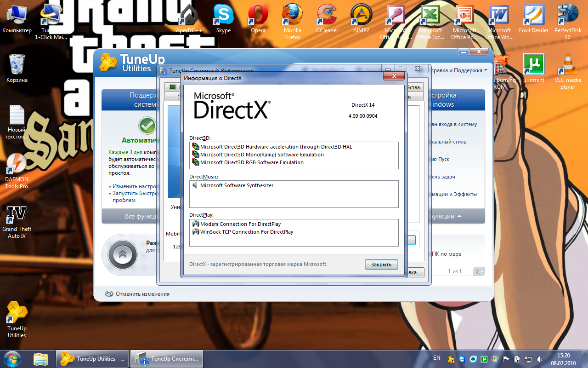Image resolution: width=588 pixels, height=368 pixels.
Task: Open Microsoft Office Word desktop icon
Action: (x=499, y=22)
